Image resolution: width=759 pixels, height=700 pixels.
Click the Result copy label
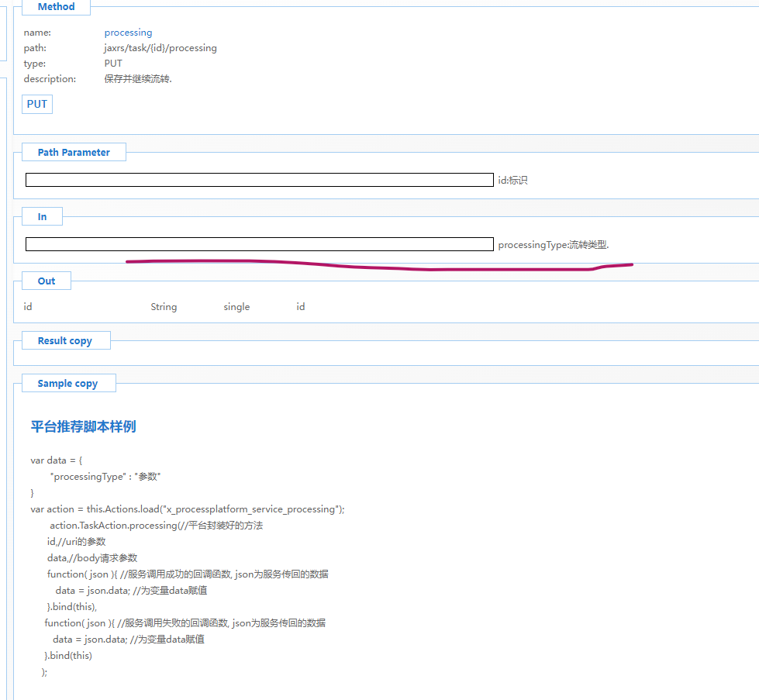tap(65, 340)
